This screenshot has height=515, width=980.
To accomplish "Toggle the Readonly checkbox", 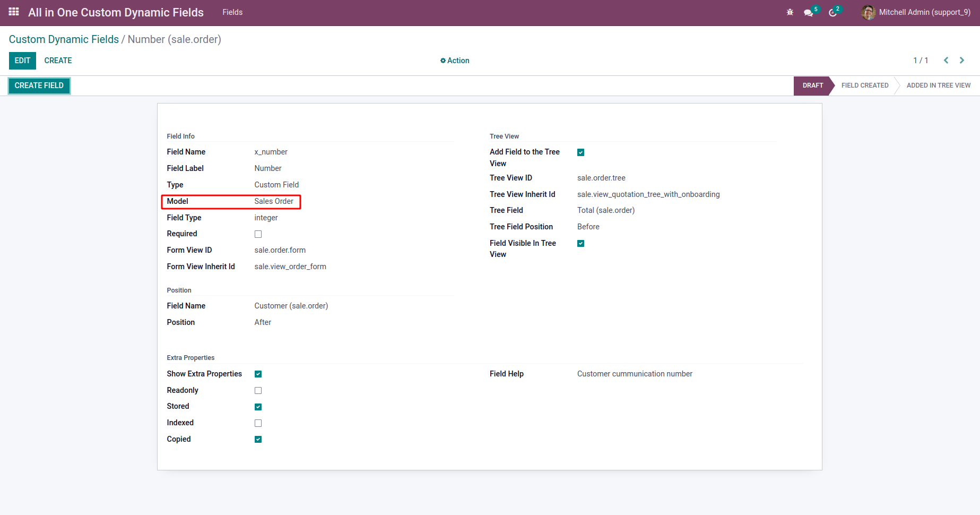I will [258, 391].
